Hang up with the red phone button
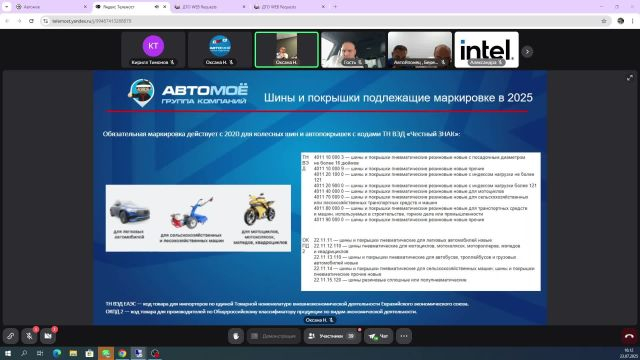Screen dimensions: 640x360 click(x=629, y=336)
